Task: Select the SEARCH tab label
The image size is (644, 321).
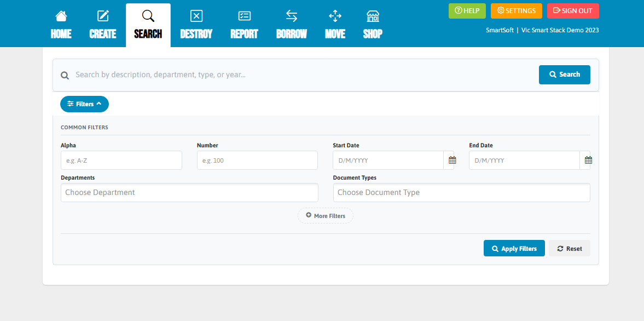Action: 148,34
